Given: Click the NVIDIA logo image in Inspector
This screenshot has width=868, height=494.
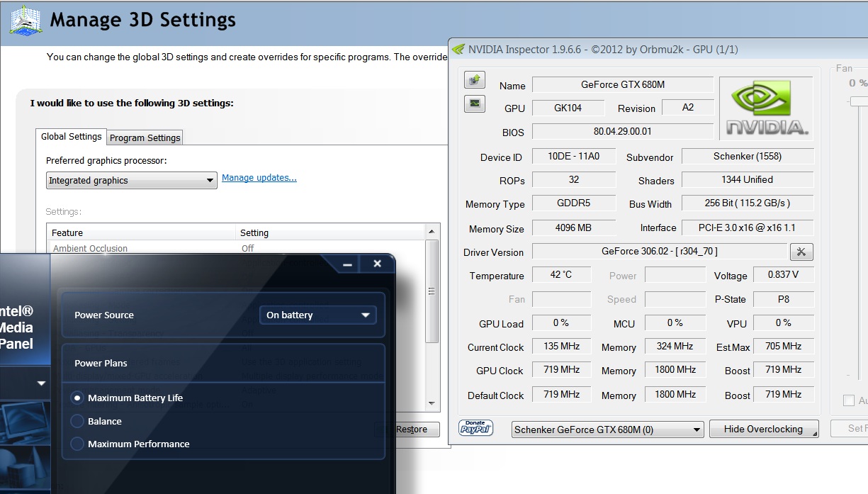Looking at the screenshot, I should click(766, 108).
